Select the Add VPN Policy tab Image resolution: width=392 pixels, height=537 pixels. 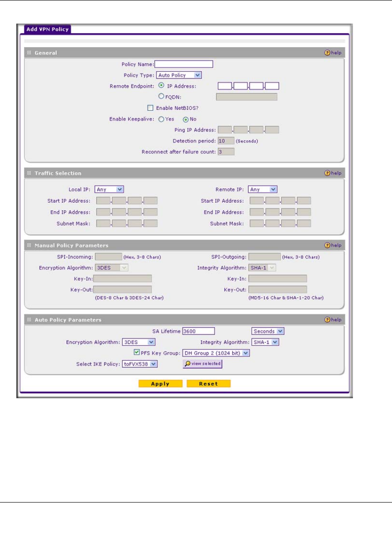click(48, 29)
